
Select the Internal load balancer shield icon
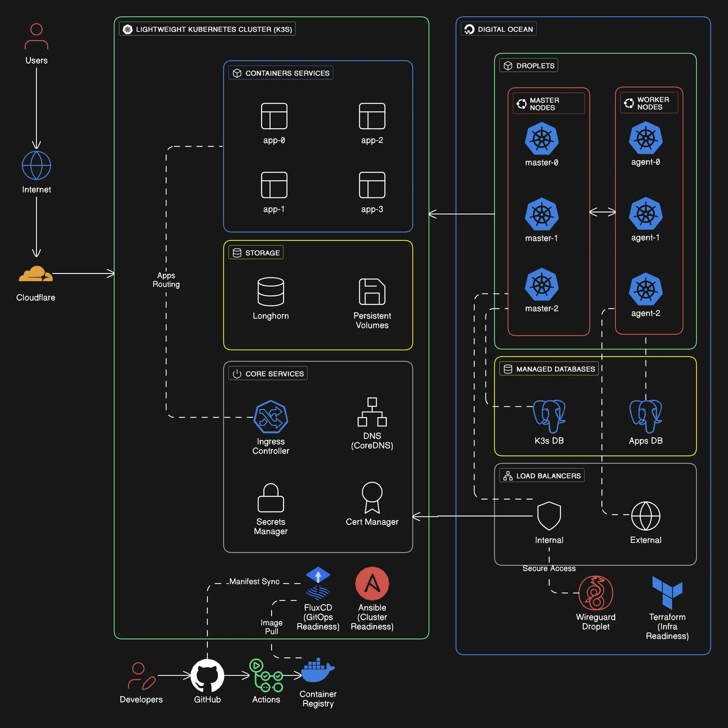coord(549,516)
